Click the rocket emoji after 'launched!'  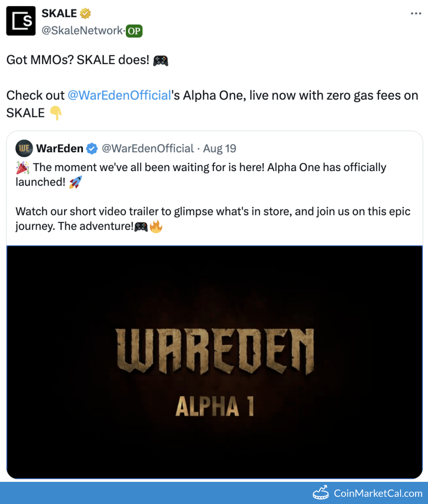click(76, 182)
